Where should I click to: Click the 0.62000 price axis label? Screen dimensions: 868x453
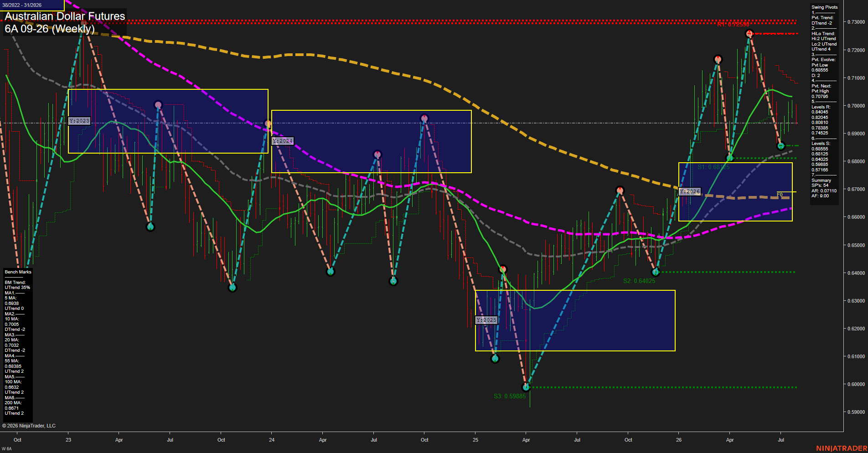(856, 329)
